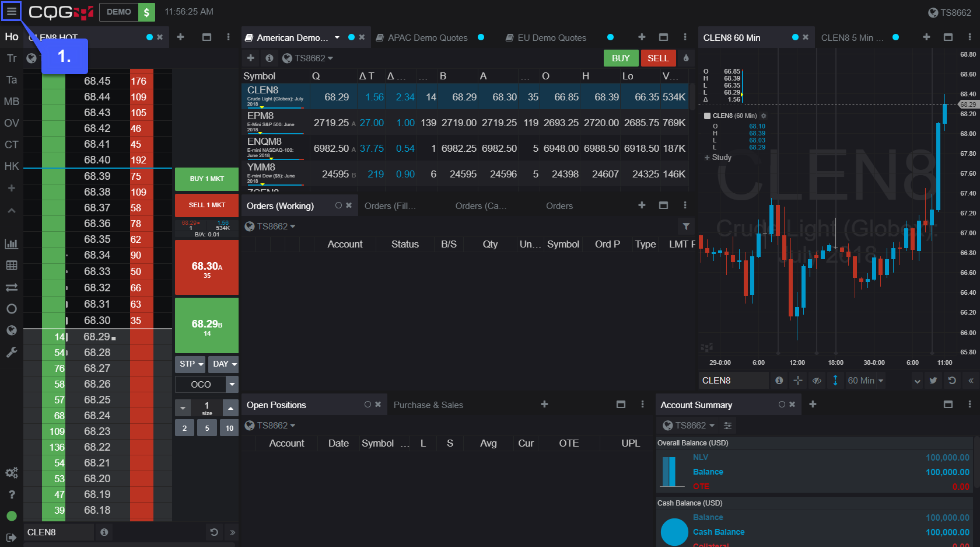The height and width of the screenshot is (547, 980).
Task: Click the green dollar sign icon
Action: 146,12
